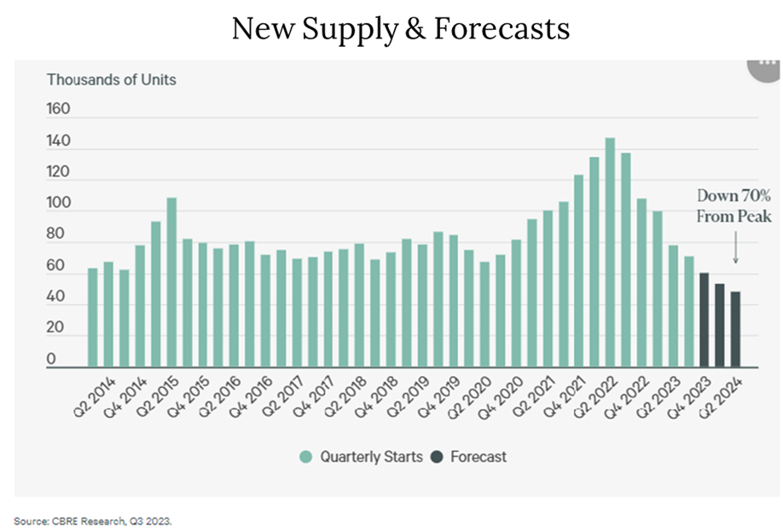This screenshot has width=783, height=532.
Task: Select the first bar on the left
Action: pos(92,316)
